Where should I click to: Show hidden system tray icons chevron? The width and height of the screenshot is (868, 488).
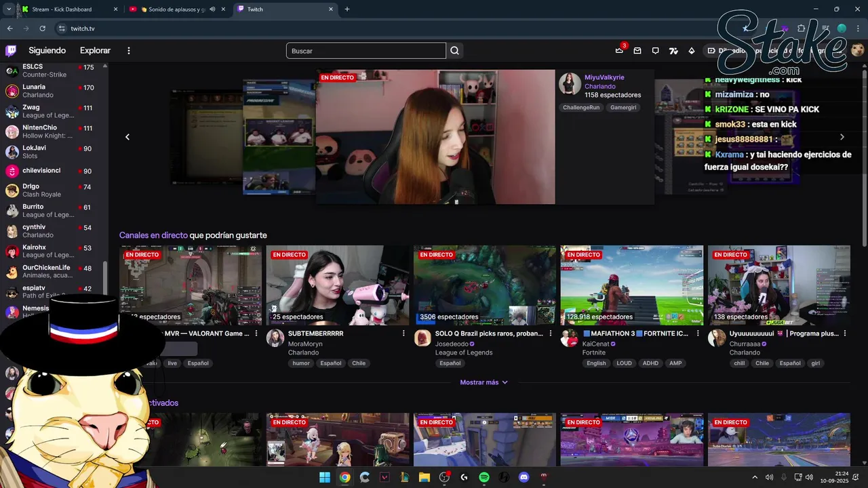[x=755, y=477]
